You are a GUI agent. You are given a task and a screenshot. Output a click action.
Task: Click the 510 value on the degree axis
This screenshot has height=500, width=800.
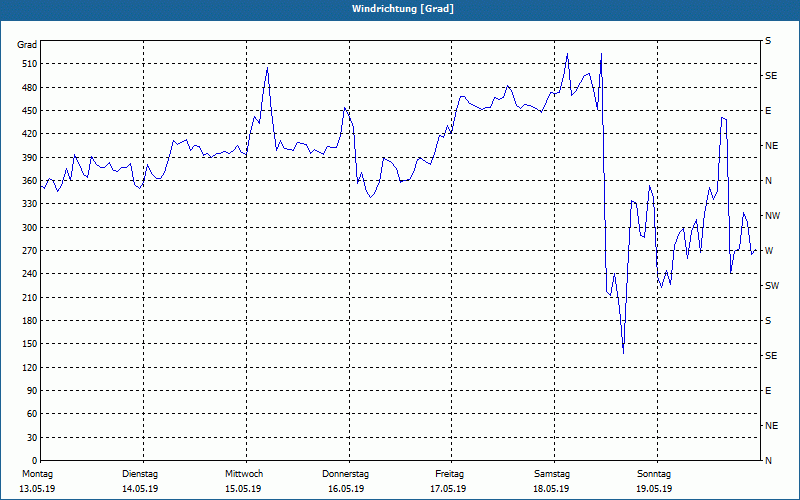[30, 64]
